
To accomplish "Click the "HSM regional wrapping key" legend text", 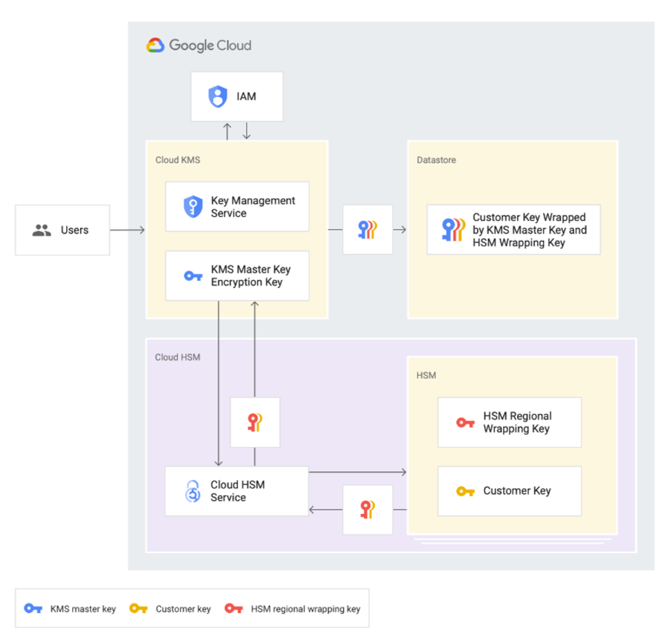I will [305, 609].
